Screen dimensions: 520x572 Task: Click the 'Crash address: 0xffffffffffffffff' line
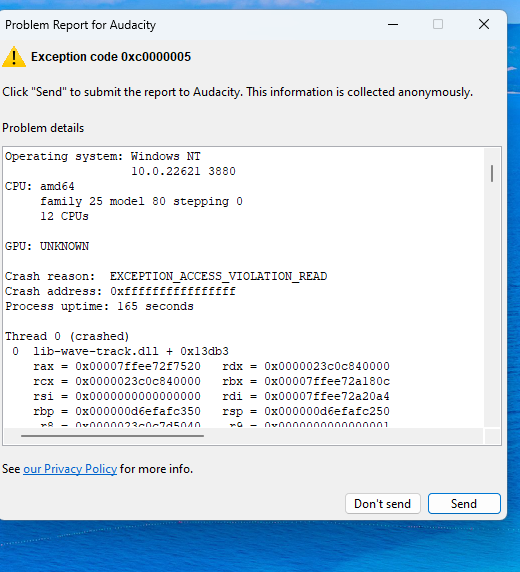tap(120, 291)
